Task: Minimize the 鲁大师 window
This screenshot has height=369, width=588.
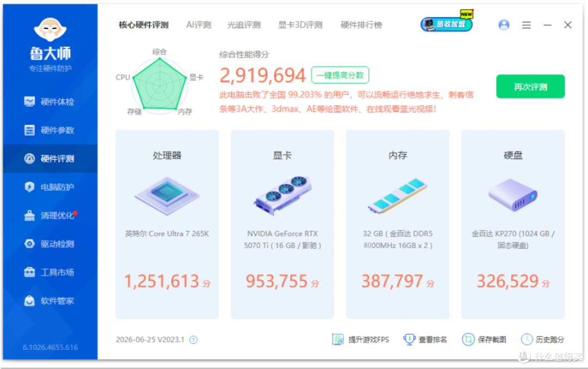Action: click(x=547, y=25)
